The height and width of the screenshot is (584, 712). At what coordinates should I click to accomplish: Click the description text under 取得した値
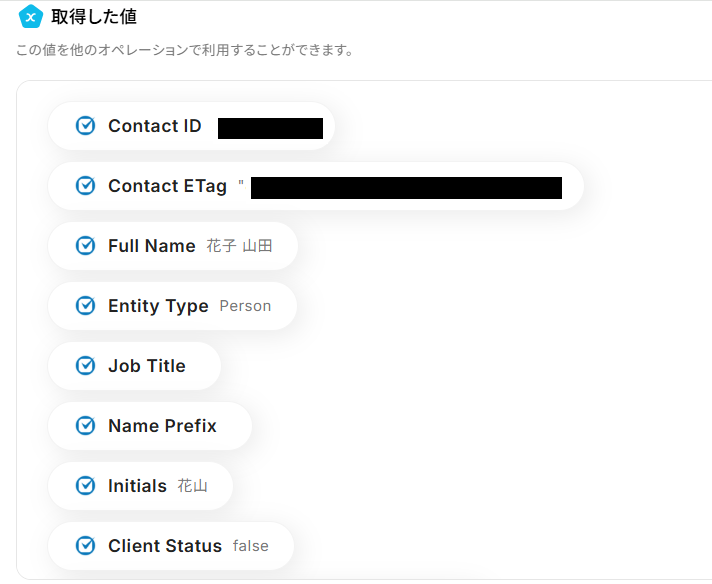(x=185, y=50)
